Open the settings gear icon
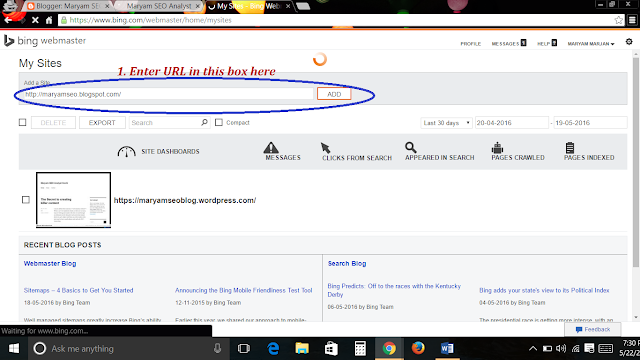This screenshot has width=640, height=360. (x=629, y=42)
